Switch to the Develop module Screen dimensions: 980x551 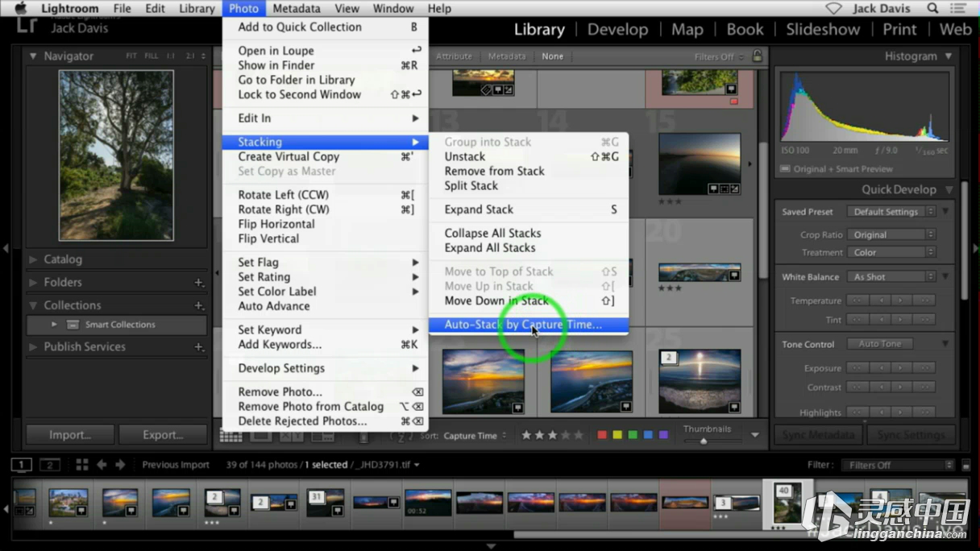617,30
